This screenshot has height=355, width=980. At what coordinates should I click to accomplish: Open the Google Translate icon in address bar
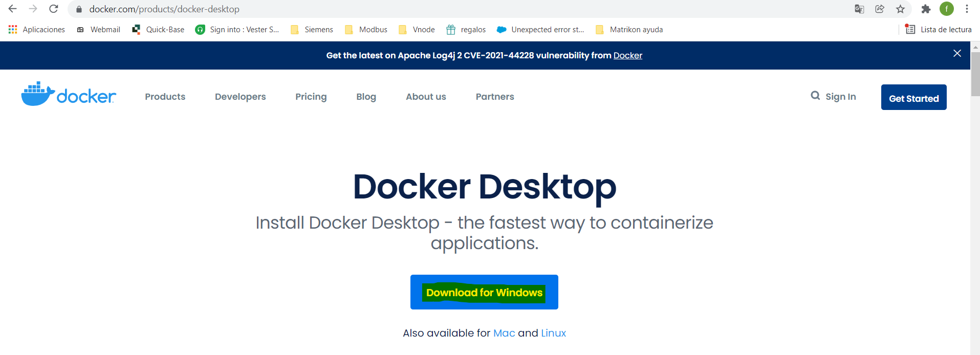coord(859,9)
